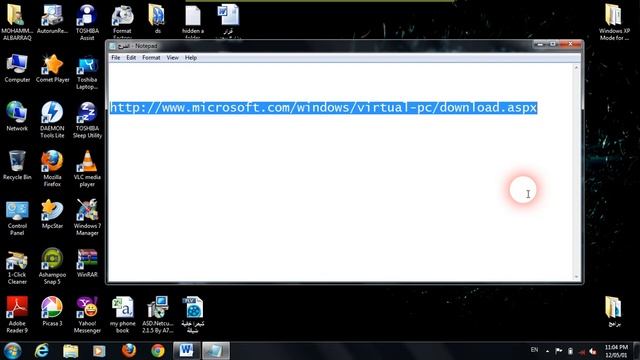Image resolution: width=640 pixels, height=360 pixels.
Task: Maximize the Notepad window
Action: coord(553,44)
